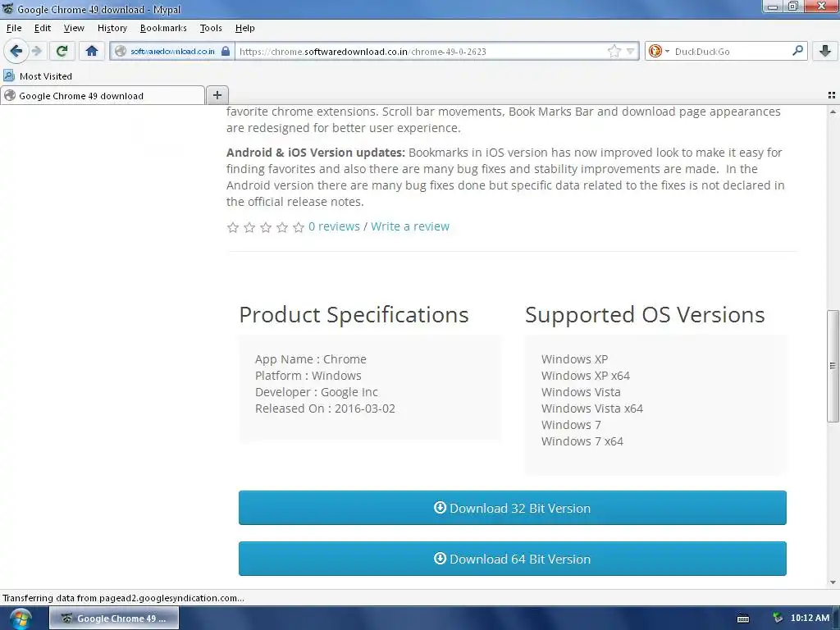Viewport: 840px width, 630px height.
Task: Rate one star in review stars
Action: 232,228
